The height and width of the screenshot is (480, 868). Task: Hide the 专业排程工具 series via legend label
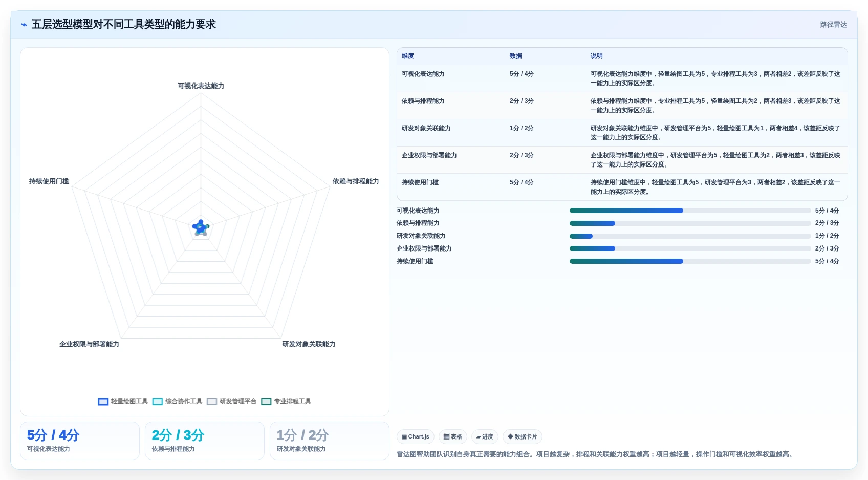[x=292, y=402]
